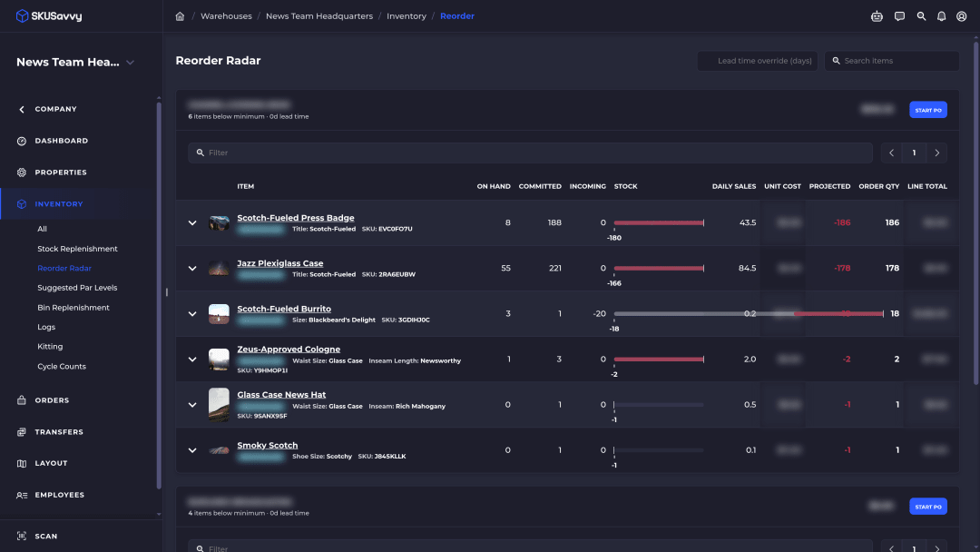
Task: Open the AI assistant robot icon
Action: point(877,16)
